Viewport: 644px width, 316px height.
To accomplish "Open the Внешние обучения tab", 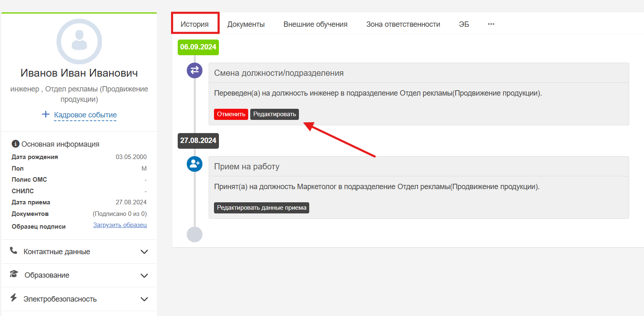I will pos(315,24).
